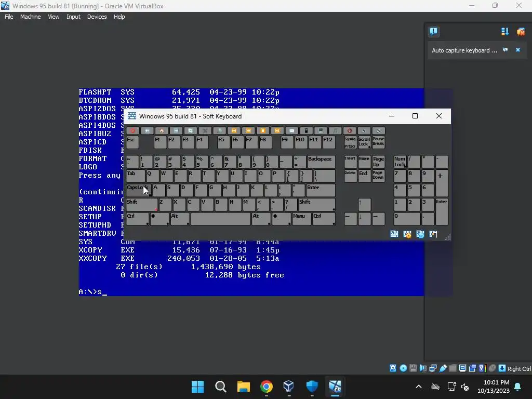The image size is (532, 399).
Task: Toggle the CapsLock key
Action: point(139,190)
